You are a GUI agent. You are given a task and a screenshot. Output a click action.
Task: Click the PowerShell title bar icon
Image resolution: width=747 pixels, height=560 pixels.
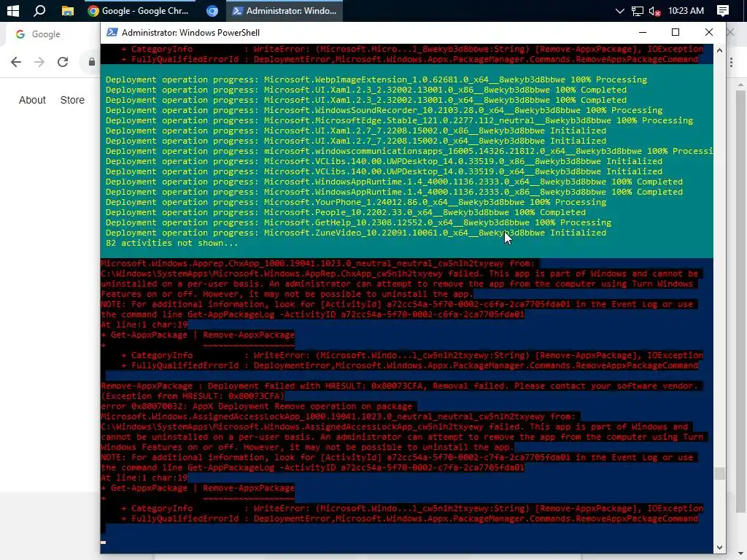click(x=112, y=32)
